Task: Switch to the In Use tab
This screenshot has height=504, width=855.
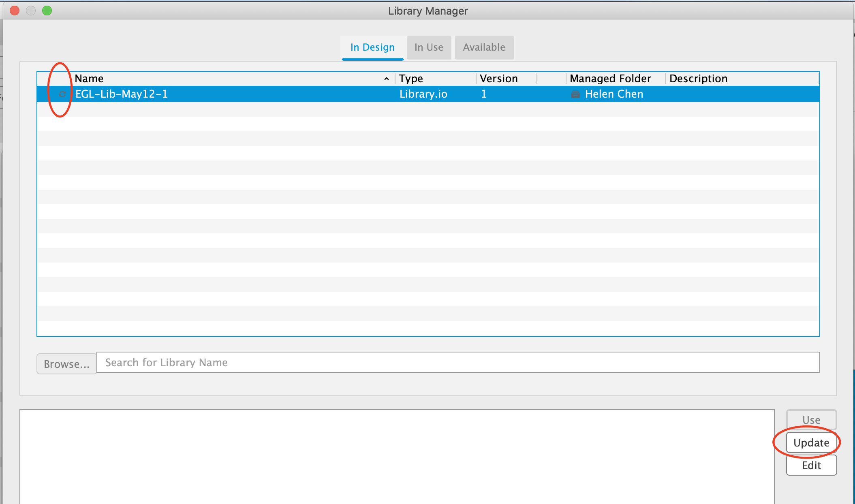Action: tap(428, 47)
